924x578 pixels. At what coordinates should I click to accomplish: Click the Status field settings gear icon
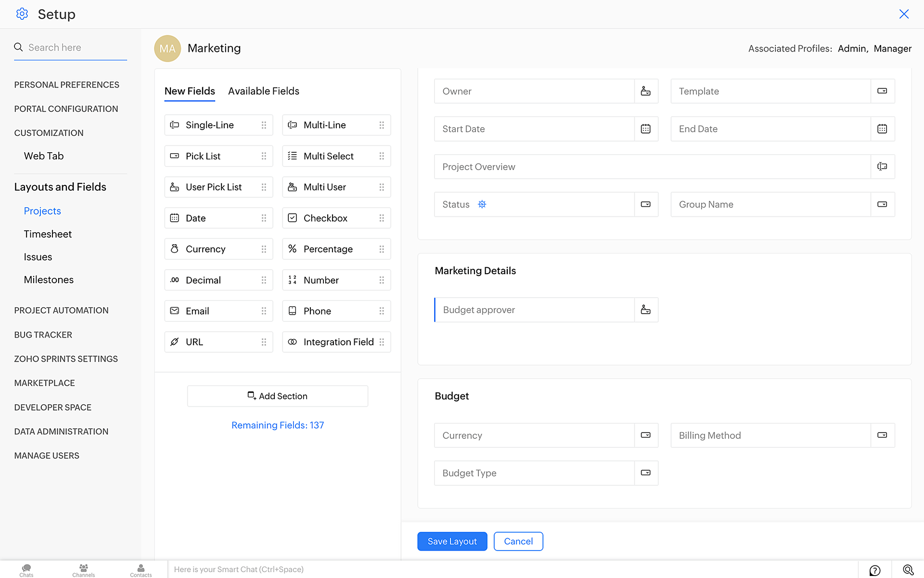pyautogui.click(x=482, y=204)
